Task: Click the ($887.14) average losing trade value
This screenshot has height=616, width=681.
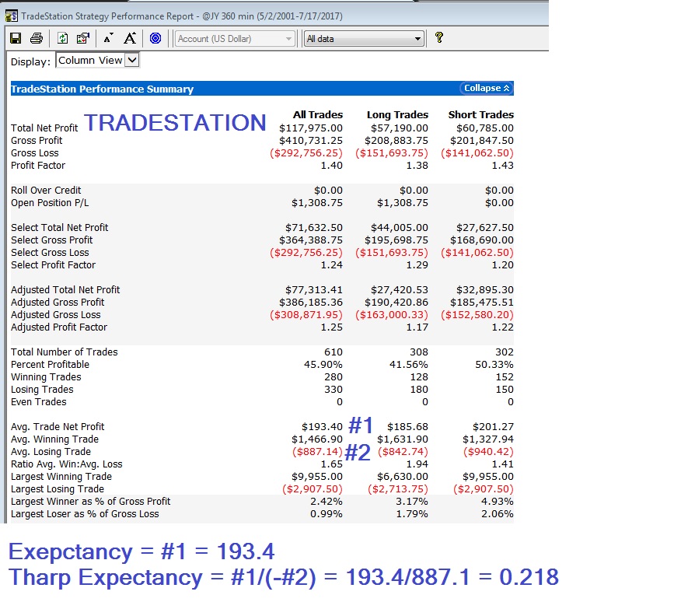Action: coord(318,452)
